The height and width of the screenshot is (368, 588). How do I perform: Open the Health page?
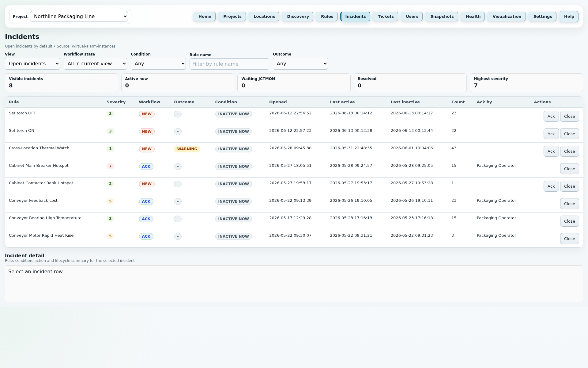coord(473,17)
